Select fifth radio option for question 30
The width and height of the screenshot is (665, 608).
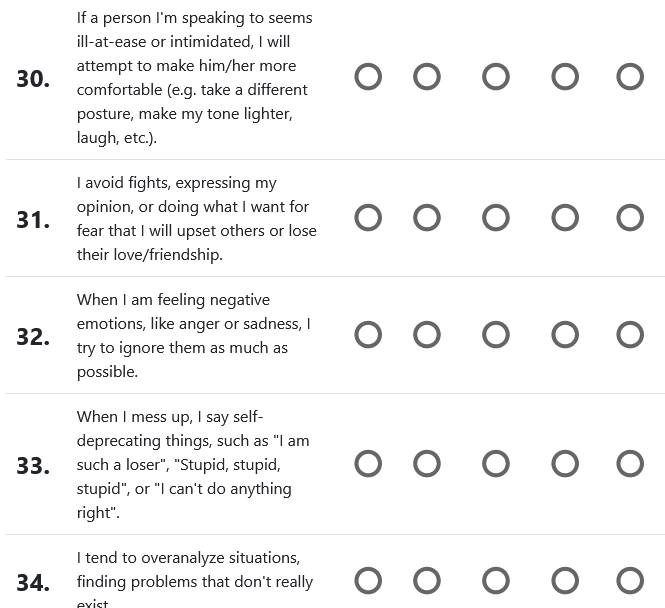[x=630, y=77]
